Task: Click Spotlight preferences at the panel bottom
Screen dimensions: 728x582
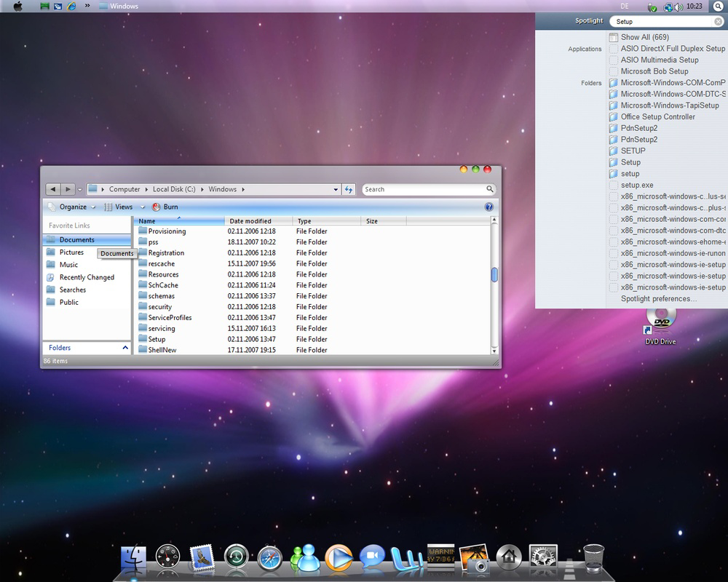Action: (x=657, y=298)
